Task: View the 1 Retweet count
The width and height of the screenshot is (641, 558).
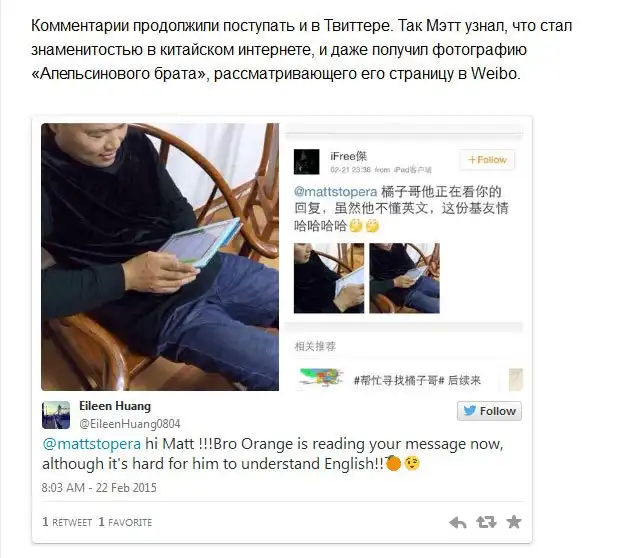Action: (67, 522)
